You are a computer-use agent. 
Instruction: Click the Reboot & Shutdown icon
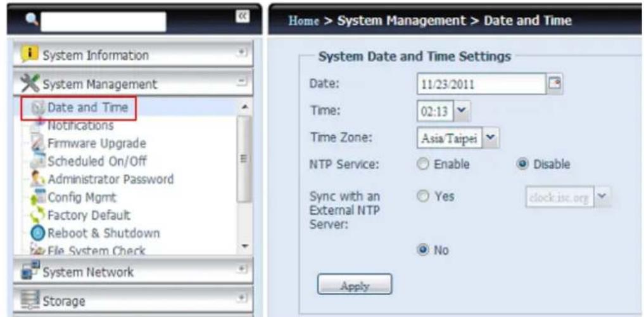[x=38, y=233]
